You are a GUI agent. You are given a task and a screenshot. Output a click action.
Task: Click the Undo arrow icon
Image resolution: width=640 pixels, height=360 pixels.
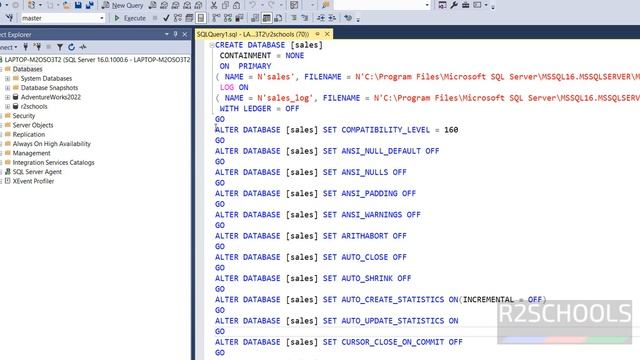coord(253,5)
